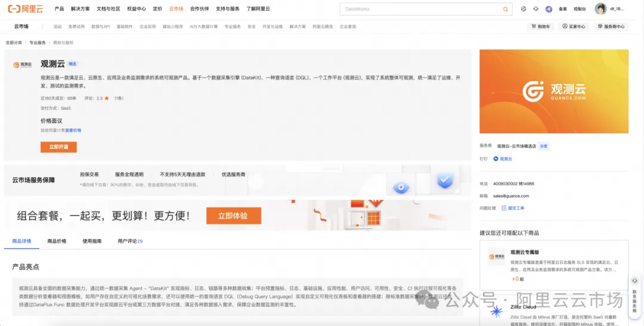Open the 观测云专属版 recommended product title
Screen dimensions: 644x326
pos(525,252)
